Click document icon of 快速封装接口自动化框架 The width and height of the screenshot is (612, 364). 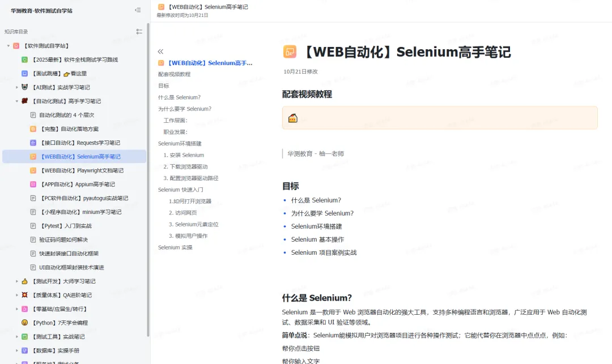point(33,253)
